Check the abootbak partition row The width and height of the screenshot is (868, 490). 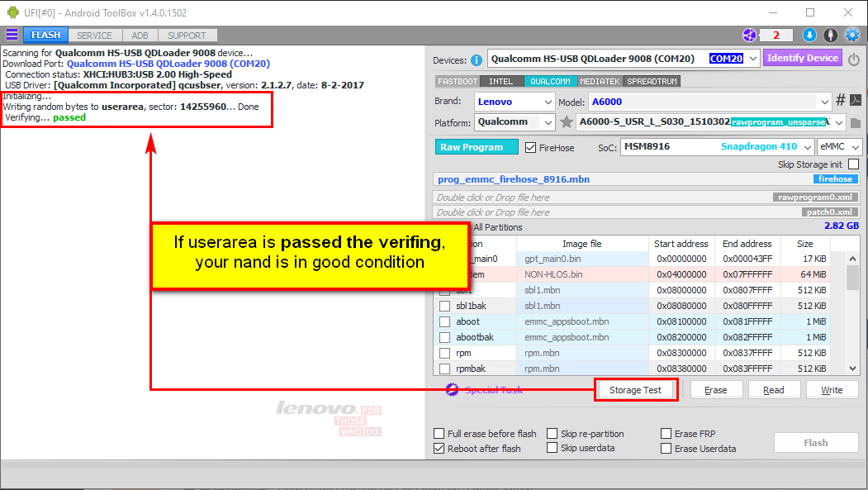coord(444,337)
